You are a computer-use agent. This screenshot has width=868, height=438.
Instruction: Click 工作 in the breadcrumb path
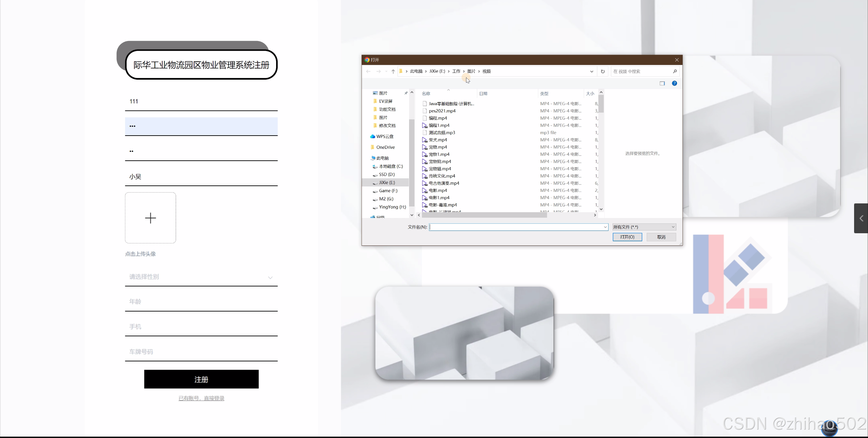pos(456,72)
